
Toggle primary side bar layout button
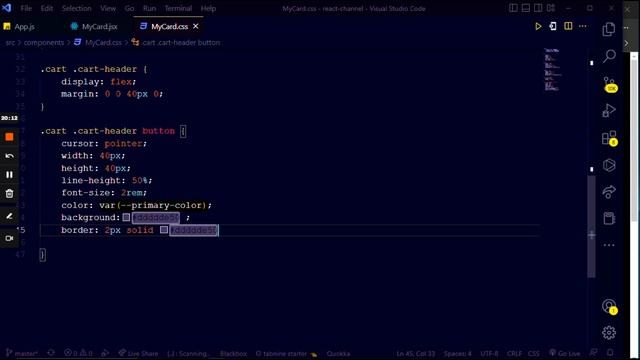point(513,8)
